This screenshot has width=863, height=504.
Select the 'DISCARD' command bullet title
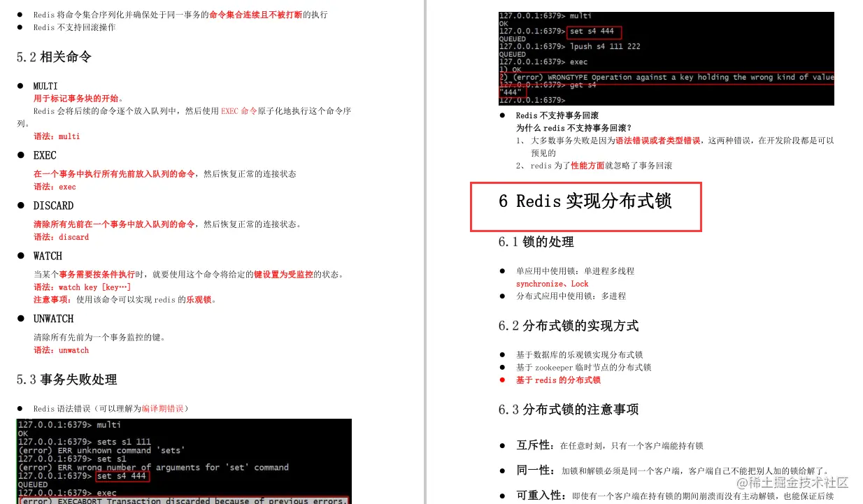coord(53,206)
